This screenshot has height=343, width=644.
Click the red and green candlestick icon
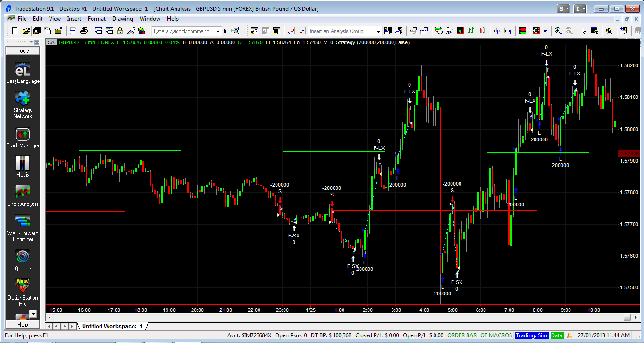[x=482, y=31]
